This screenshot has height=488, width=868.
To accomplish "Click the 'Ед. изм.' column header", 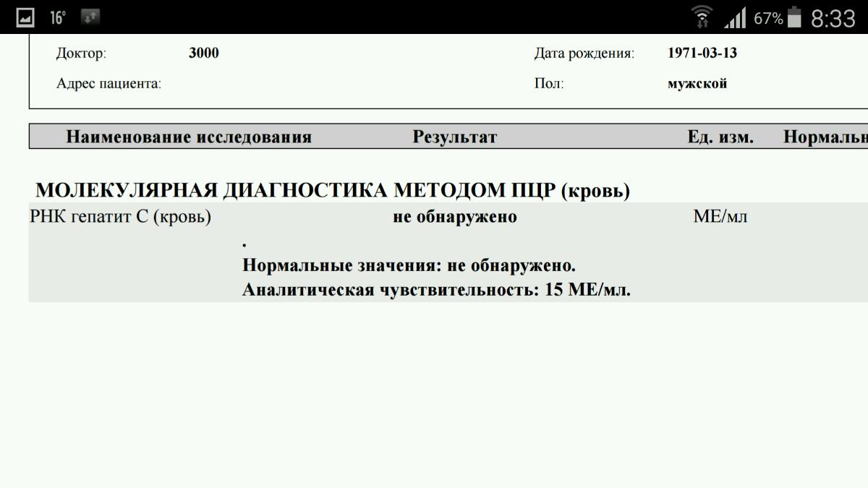I will (x=720, y=137).
